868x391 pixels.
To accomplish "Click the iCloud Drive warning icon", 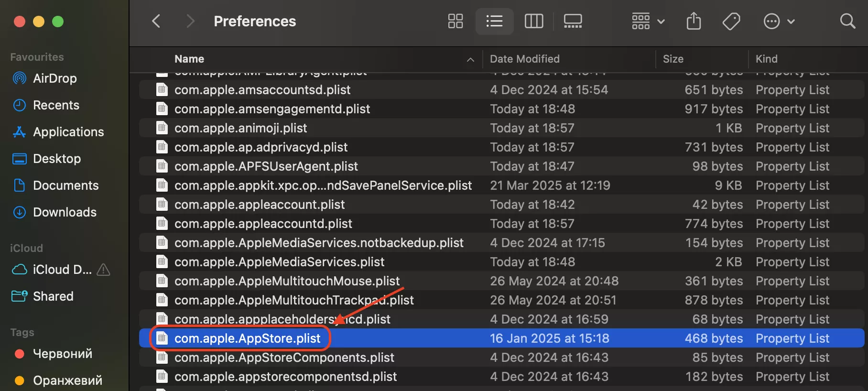I will (103, 270).
